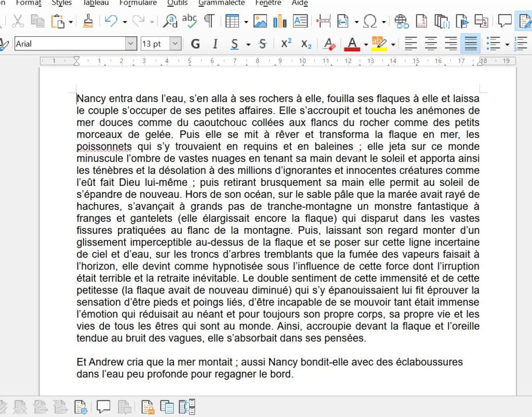532x417 pixels.
Task: Add a comment with the top toolbar speech bubble
Action: point(504,21)
